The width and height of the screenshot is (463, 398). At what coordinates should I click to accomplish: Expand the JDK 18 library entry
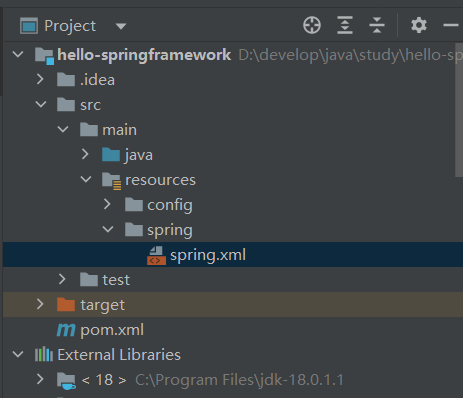coord(40,379)
